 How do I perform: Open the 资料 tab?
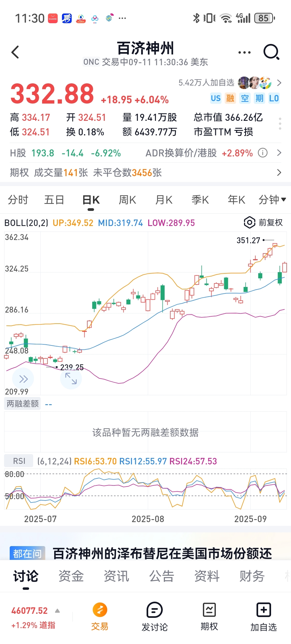pos(207,576)
